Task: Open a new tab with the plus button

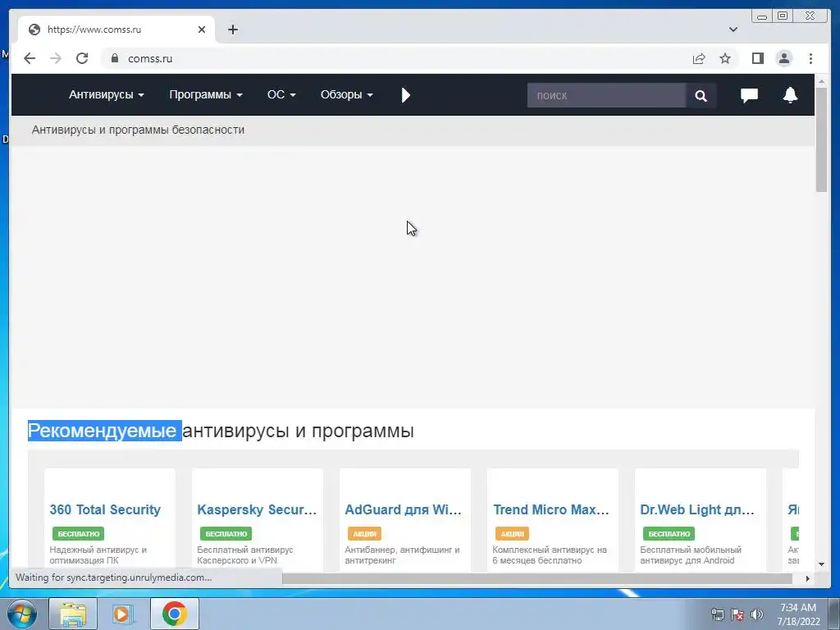Action: [232, 30]
